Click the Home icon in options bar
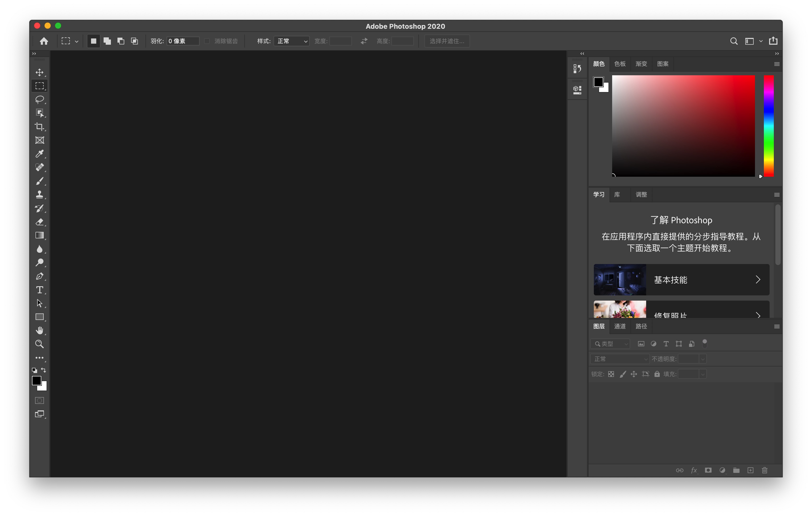Viewport: 812px width, 516px height. click(x=44, y=41)
